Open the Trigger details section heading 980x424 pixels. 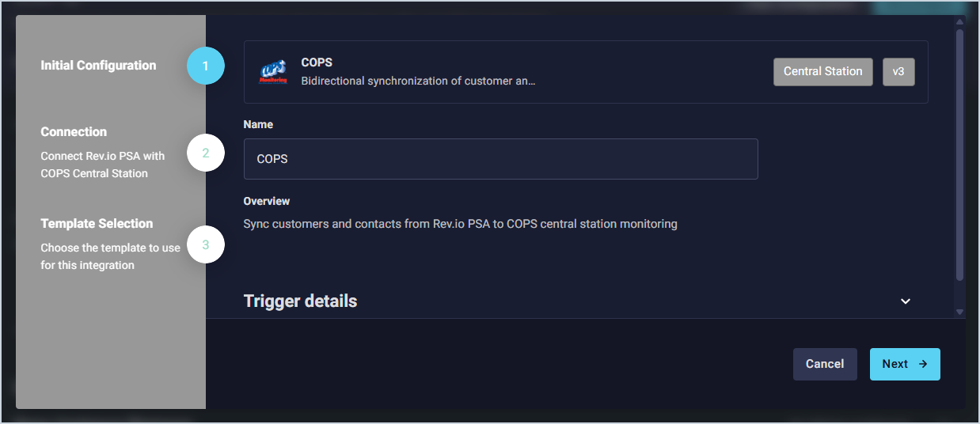pos(300,301)
